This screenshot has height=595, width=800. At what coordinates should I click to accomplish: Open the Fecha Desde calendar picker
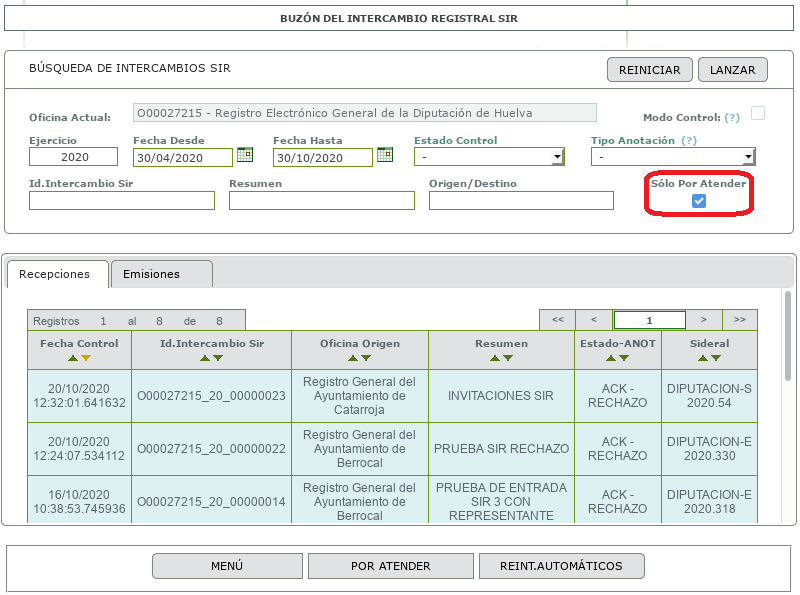click(x=245, y=154)
